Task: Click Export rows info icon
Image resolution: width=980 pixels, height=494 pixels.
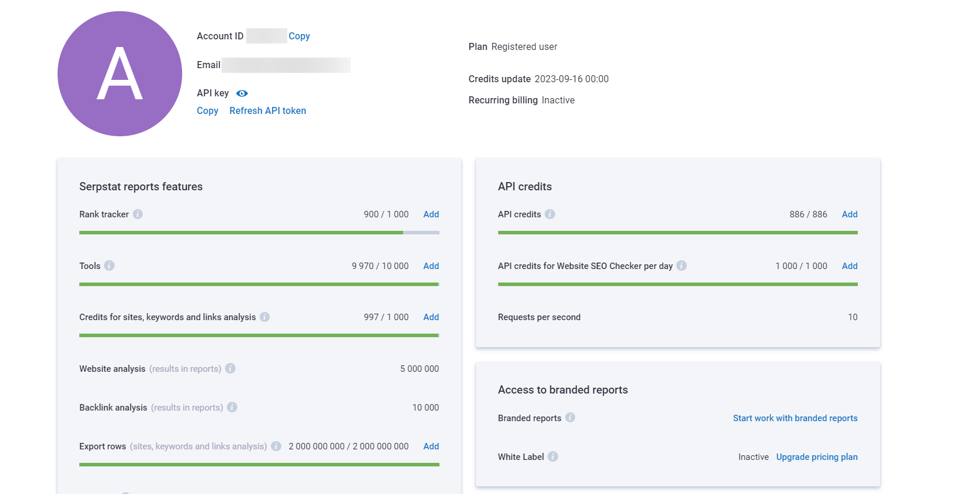Action: point(276,446)
